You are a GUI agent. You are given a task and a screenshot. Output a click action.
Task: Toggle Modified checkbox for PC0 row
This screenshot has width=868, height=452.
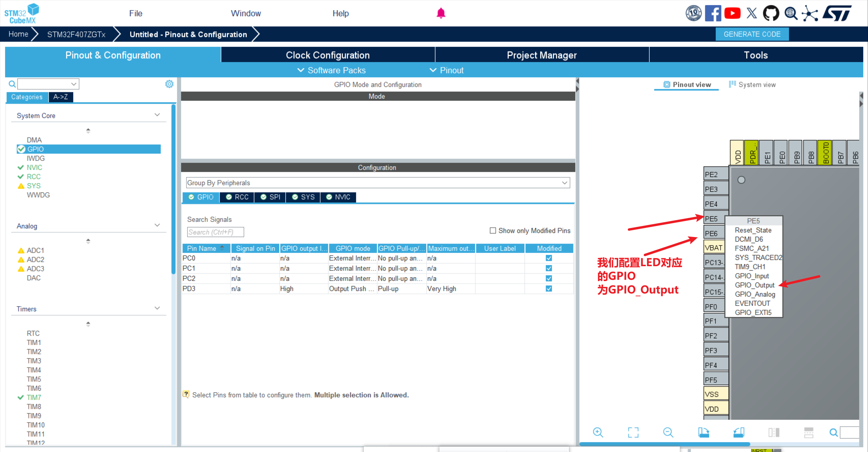click(x=549, y=258)
